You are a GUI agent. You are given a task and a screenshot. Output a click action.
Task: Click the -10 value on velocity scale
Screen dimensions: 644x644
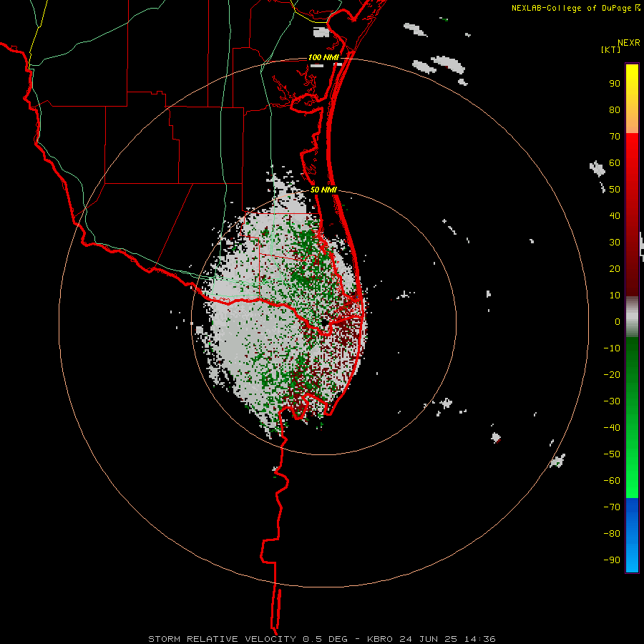pos(612,348)
